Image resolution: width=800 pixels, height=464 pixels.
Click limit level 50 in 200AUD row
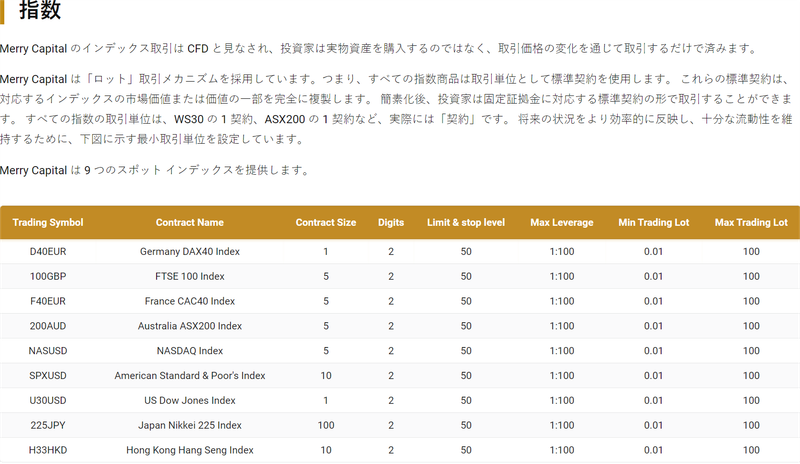pyautogui.click(x=466, y=326)
